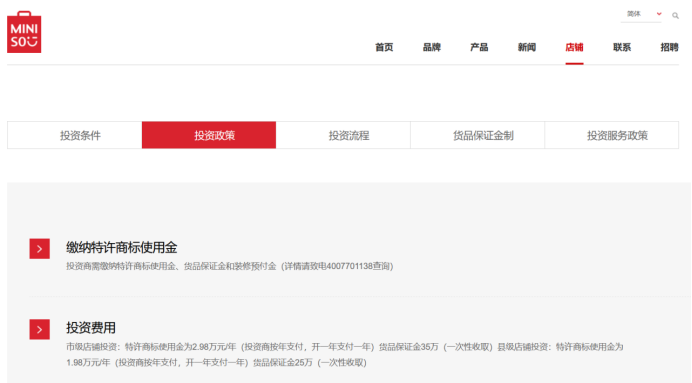Open the 产品 navigation item
This screenshot has height=383, width=692.
[x=479, y=47]
